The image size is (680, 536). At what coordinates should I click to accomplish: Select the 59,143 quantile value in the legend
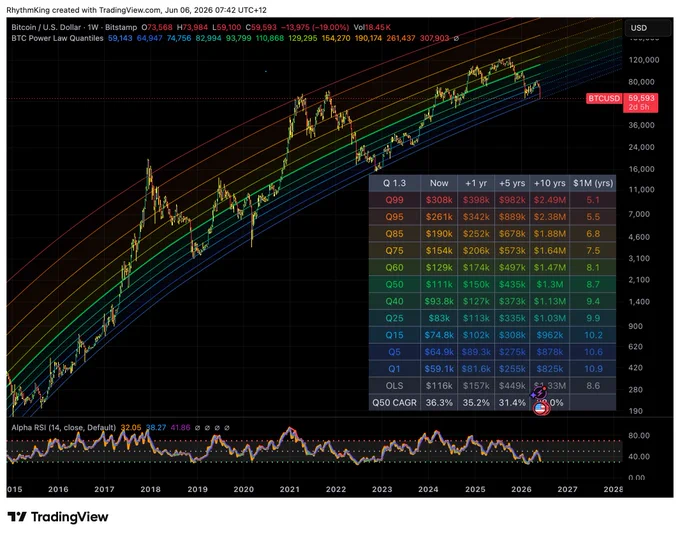120,38
